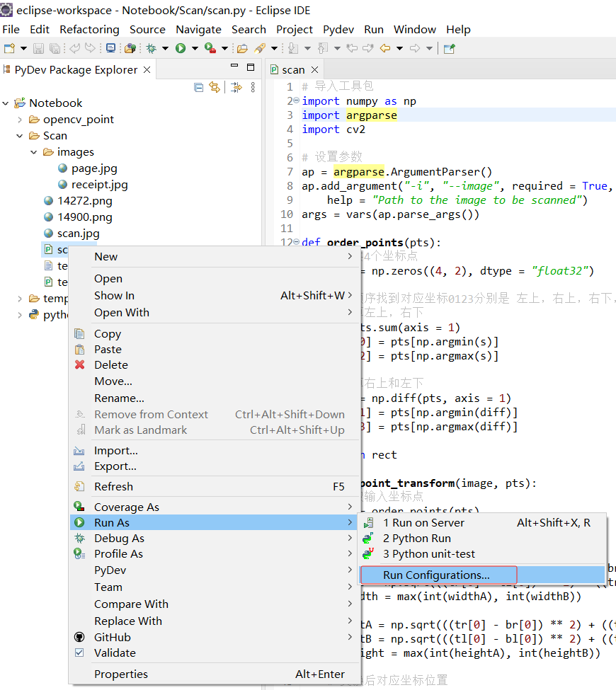616x690 pixels.
Task: Open Profile As submenu
Action: tap(215, 554)
